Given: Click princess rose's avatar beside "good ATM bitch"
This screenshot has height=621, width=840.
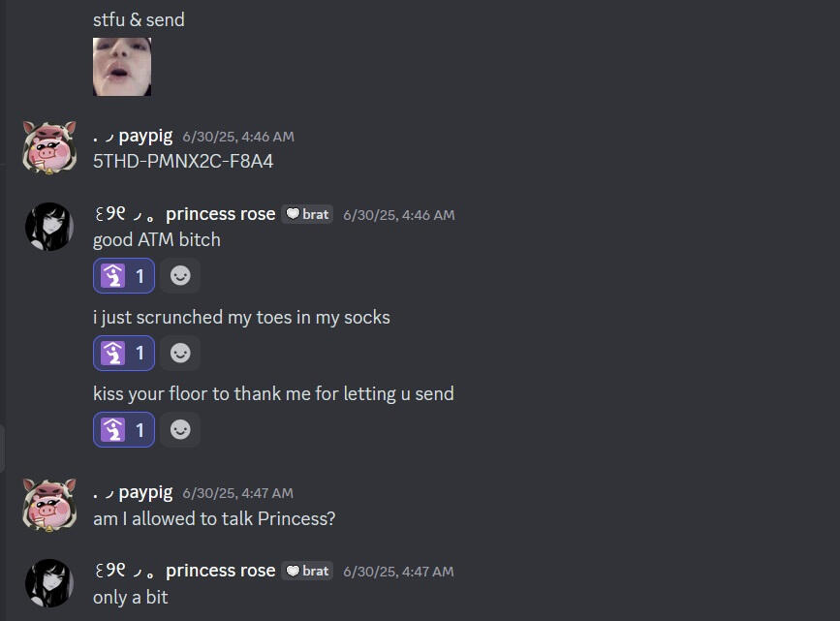Looking at the screenshot, I should coord(48,226).
